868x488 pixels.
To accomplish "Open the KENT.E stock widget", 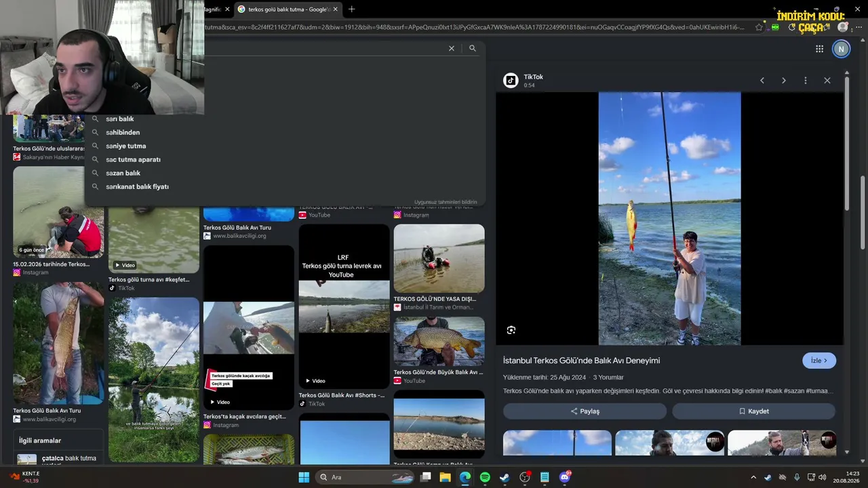I will click(25, 477).
